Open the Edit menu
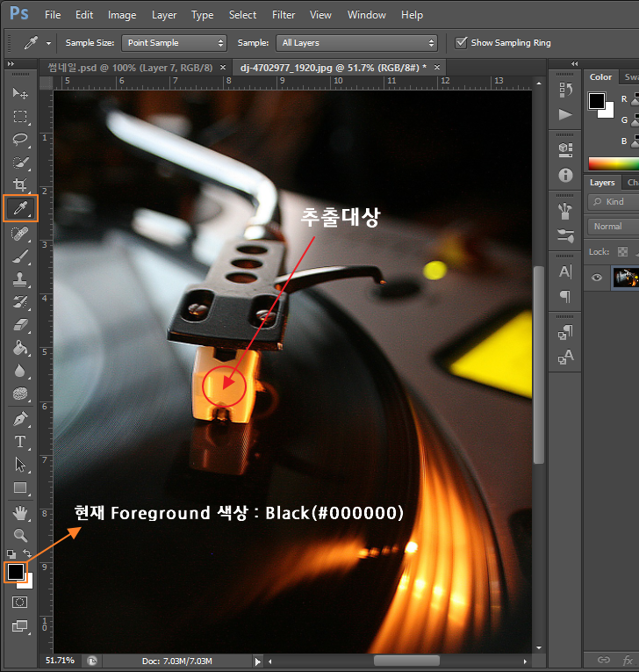This screenshot has width=639, height=672. (x=84, y=15)
